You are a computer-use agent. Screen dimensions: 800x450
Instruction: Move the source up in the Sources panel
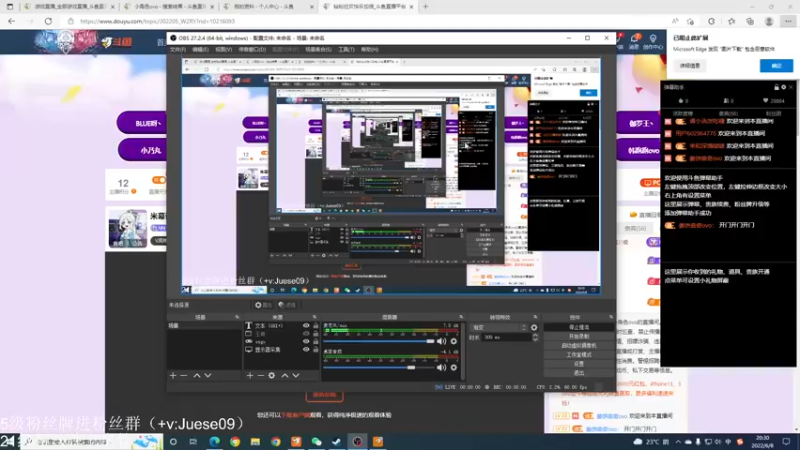pos(285,376)
